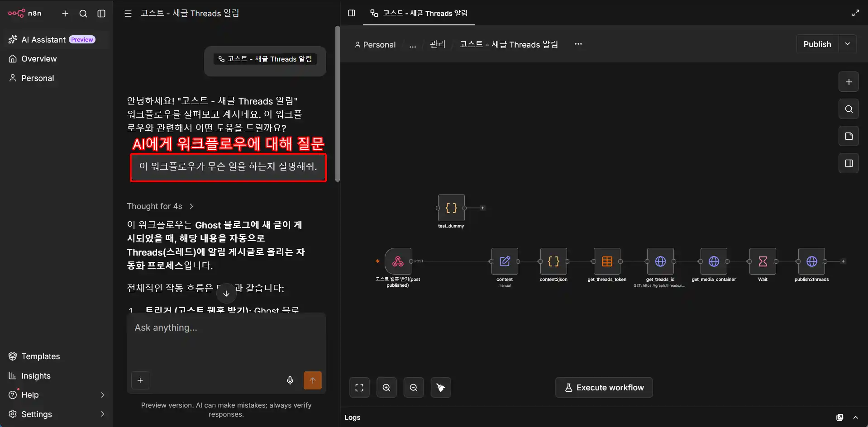868x427 pixels.
Task: Open chat history hamburger menu
Action: pyautogui.click(x=128, y=14)
